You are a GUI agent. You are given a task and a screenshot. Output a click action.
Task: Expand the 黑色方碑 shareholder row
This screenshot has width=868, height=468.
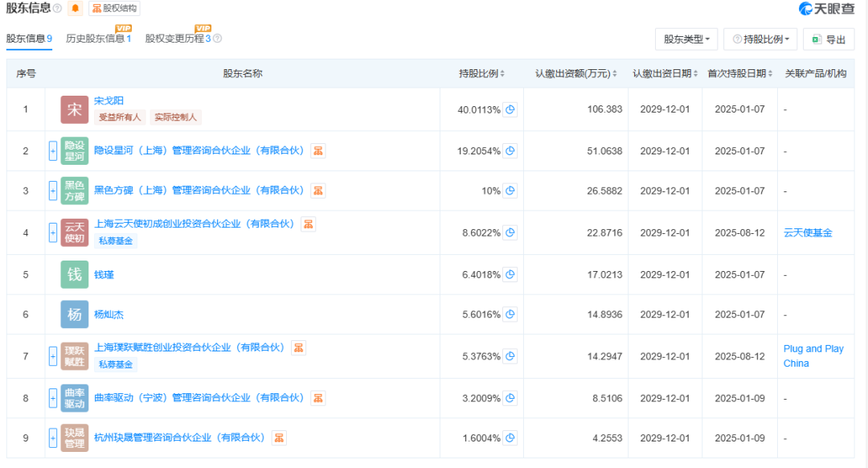pyautogui.click(x=52, y=191)
